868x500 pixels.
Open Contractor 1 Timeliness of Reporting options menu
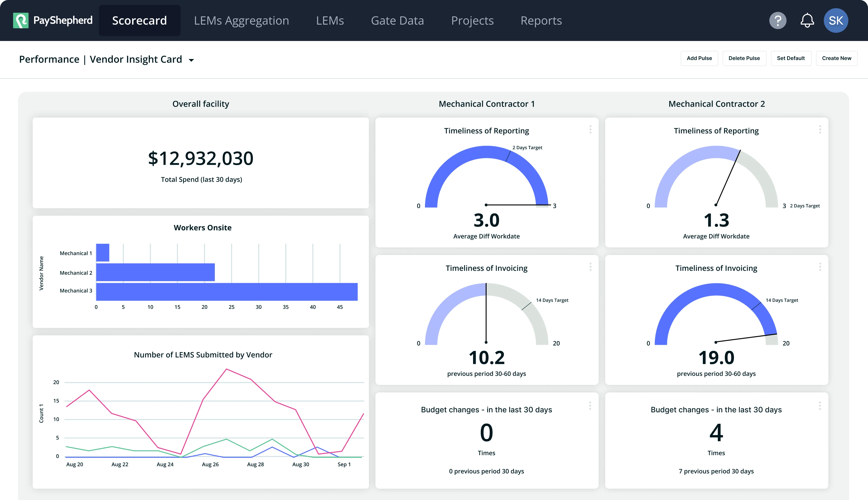point(590,130)
